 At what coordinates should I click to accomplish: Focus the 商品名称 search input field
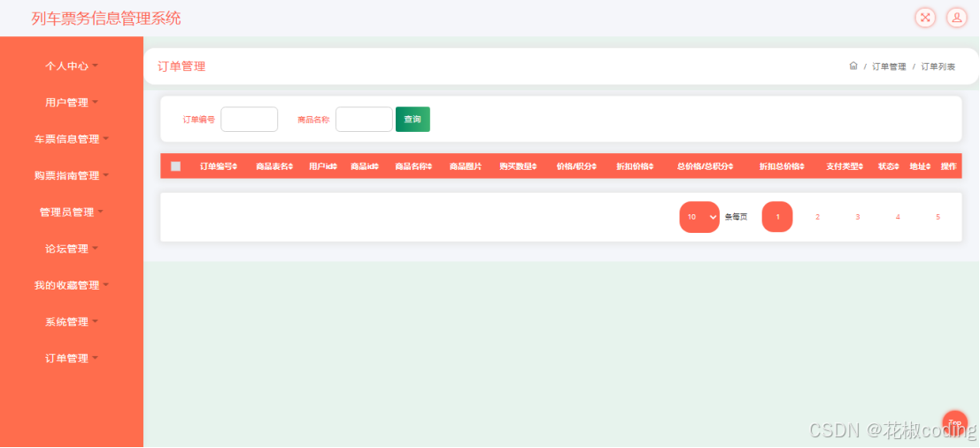(x=364, y=120)
